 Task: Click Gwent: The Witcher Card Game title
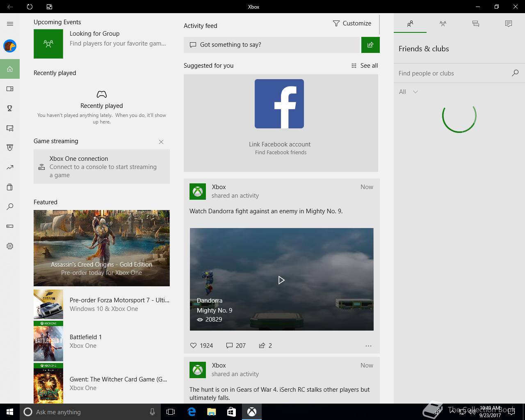[x=119, y=379]
